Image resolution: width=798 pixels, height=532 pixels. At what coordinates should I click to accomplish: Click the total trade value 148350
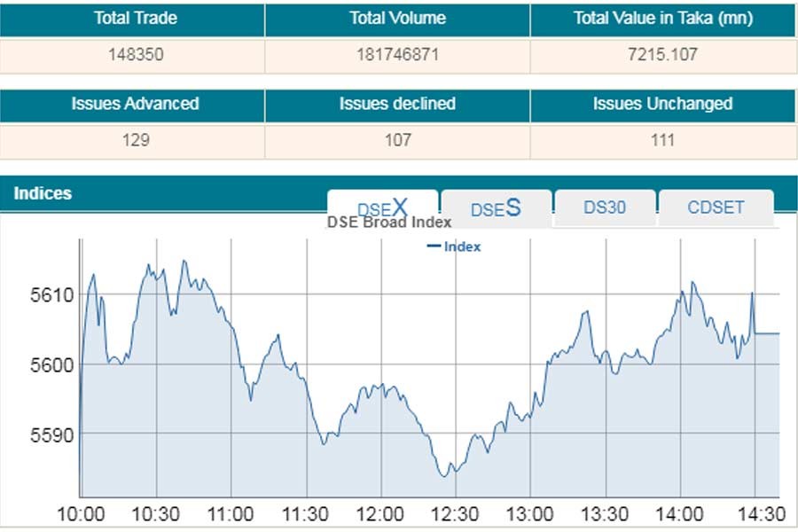coord(136,54)
